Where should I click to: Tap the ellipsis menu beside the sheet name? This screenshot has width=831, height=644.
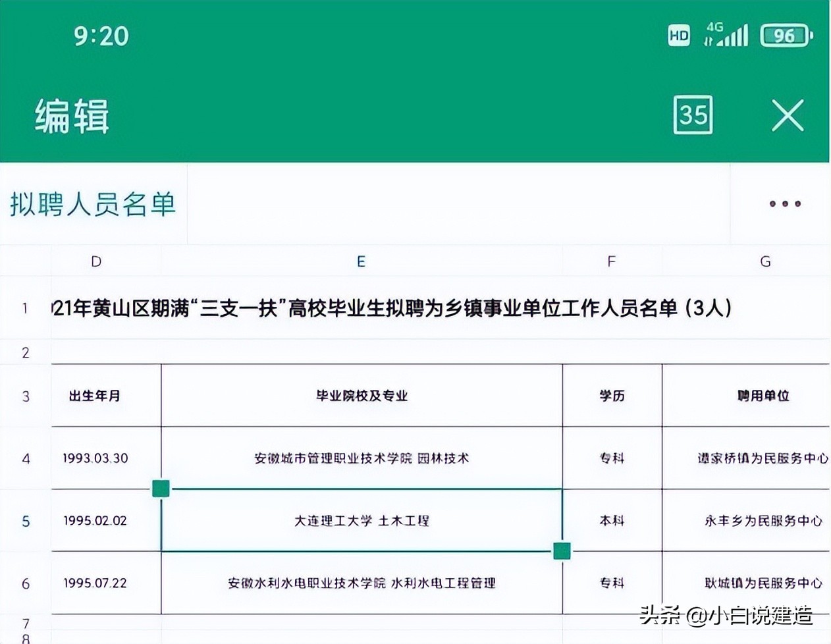tap(784, 204)
